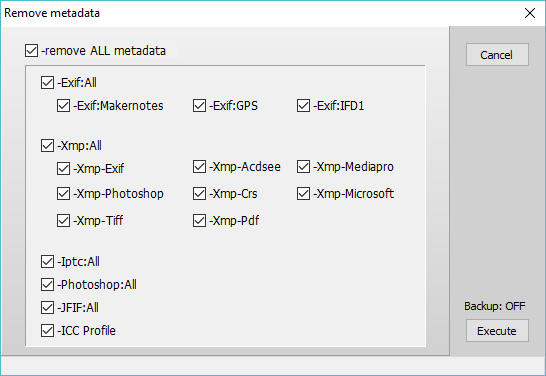Disable the -Exif:IFD1 checkbox

(303, 105)
